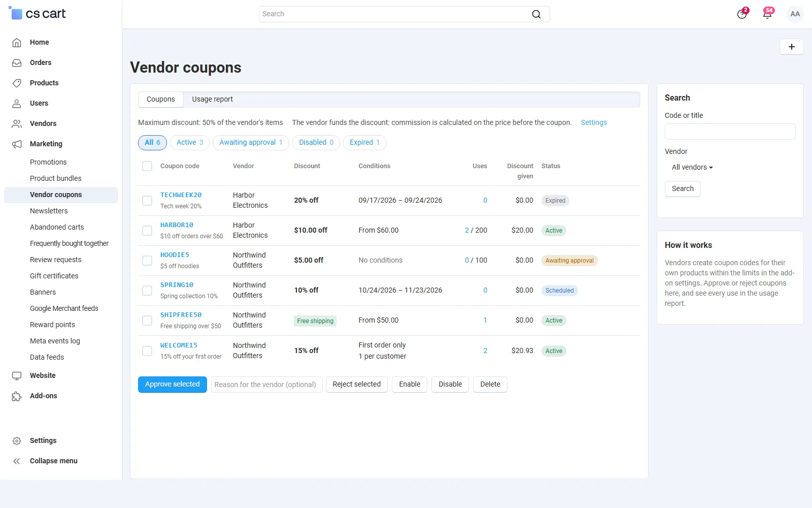Click the Marketing megaphone icon
The height and width of the screenshot is (508, 812).
[17, 144]
